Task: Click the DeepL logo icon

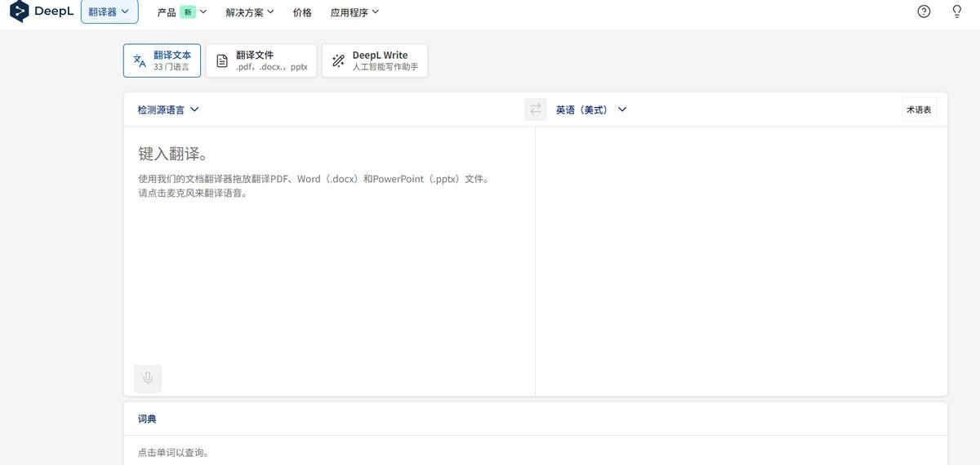Action: point(18,12)
